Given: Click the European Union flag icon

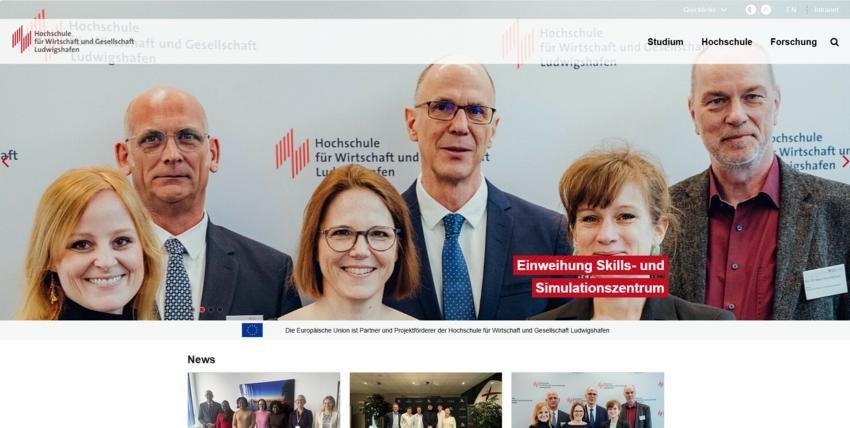Looking at the screenshot, I should coord(252,330).
